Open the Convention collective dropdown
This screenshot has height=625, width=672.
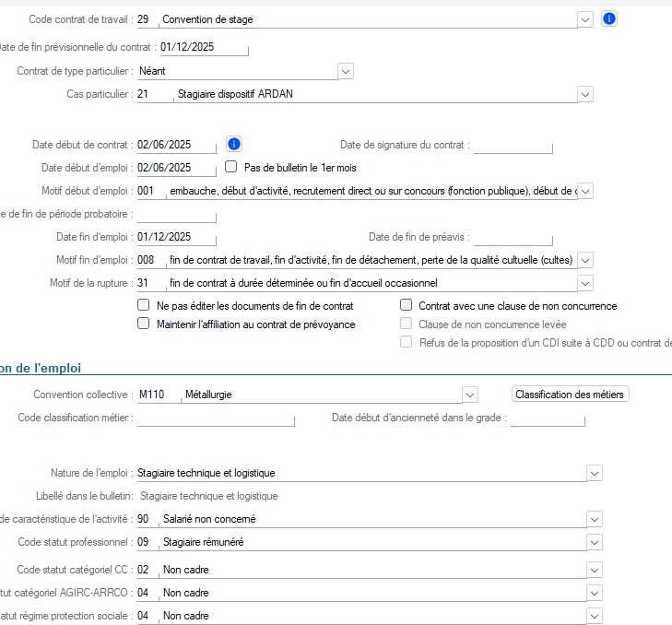(x=470, y=395)
